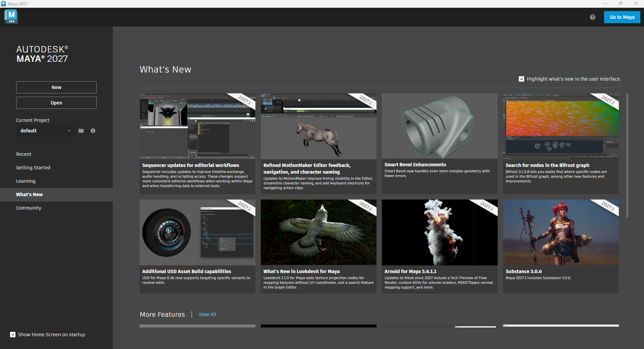Click the 'Substance 3.0.6' title
The image size is (644, 349).
tap(524, 271)
